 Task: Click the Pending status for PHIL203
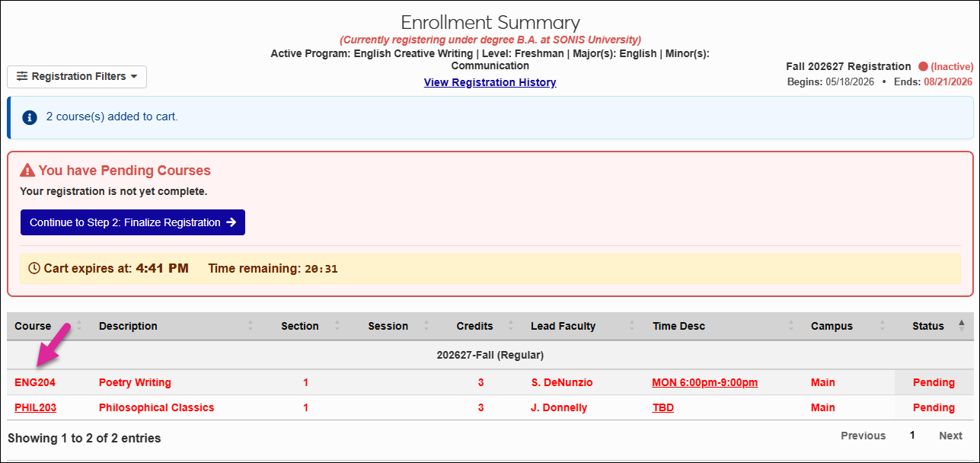[934, 407]
